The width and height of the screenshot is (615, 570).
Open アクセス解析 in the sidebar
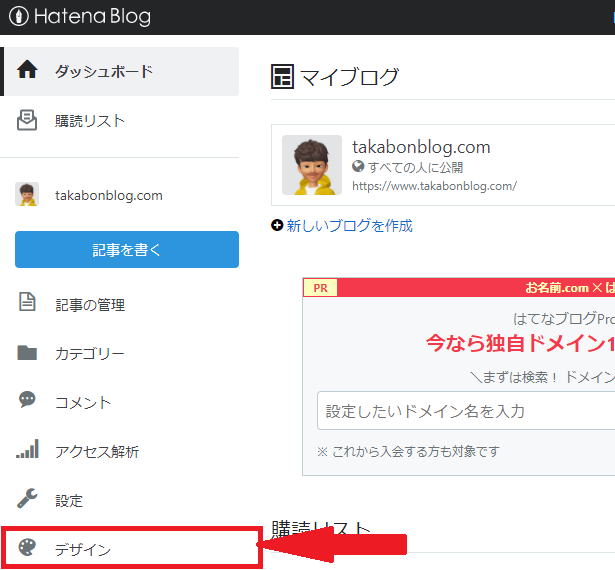[97, 452]
